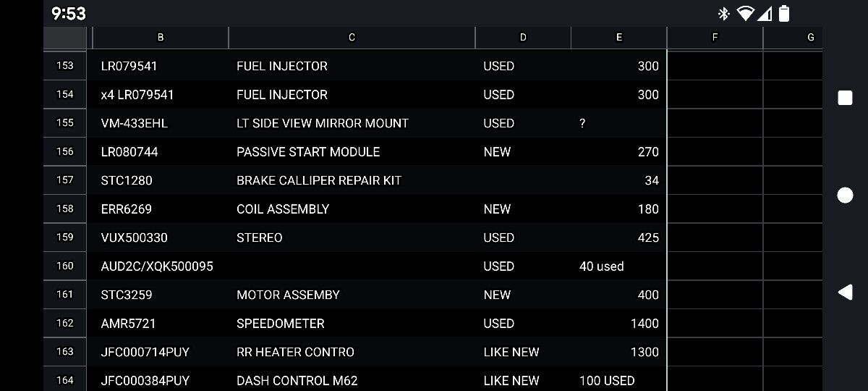
Task: Select column E header
Action: pyautogui.click(x=618, y=38)
